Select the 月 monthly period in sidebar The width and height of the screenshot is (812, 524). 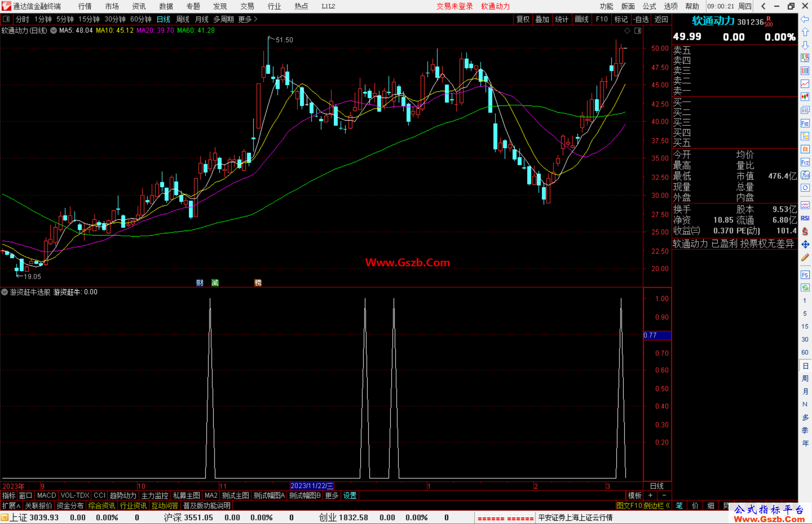(805, 391)
